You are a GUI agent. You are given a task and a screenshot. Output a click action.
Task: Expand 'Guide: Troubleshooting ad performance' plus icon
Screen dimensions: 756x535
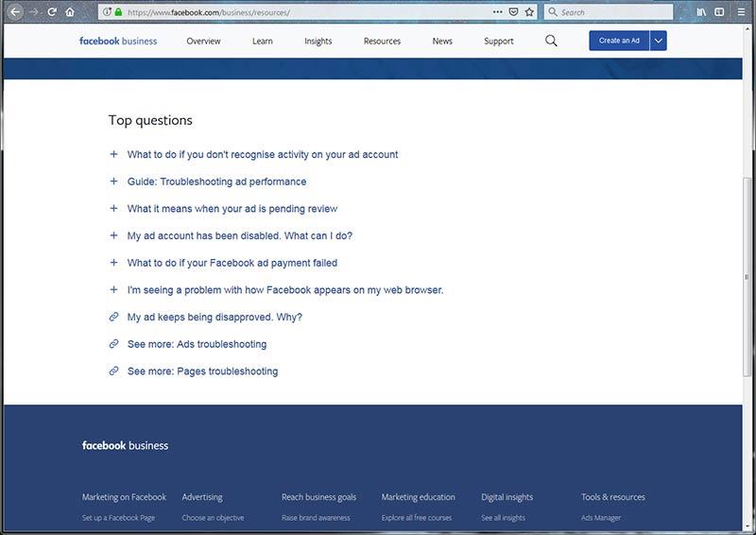coord(113,181)
